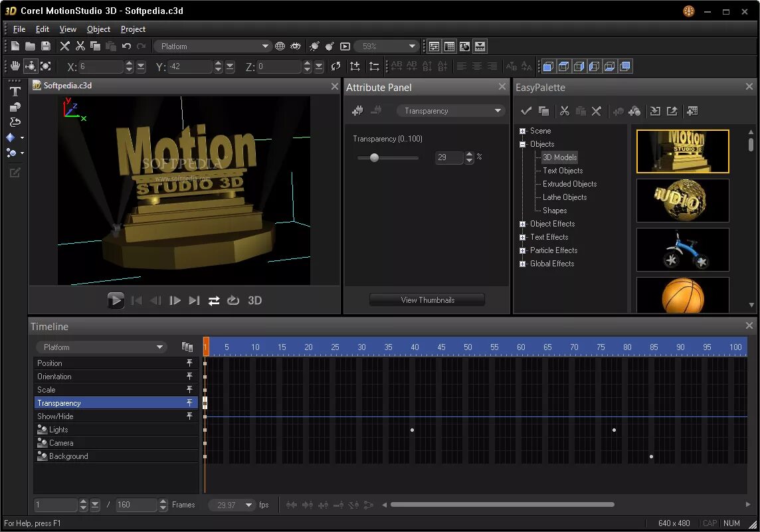This screenshot has height=532, width=760.
Task: Click the scissors cut icon in EasyPalette
Action: click(565, 111)
